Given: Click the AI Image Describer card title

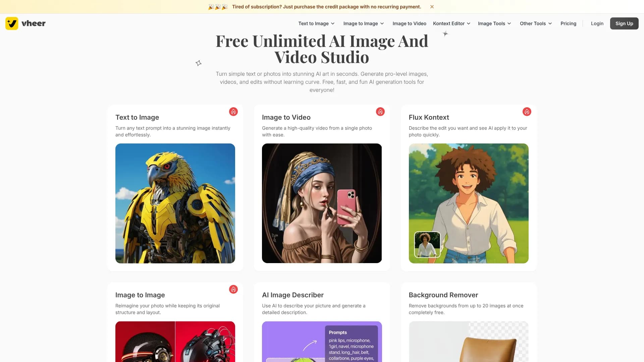Looking at the screenshot, I should tap(292, 295).
